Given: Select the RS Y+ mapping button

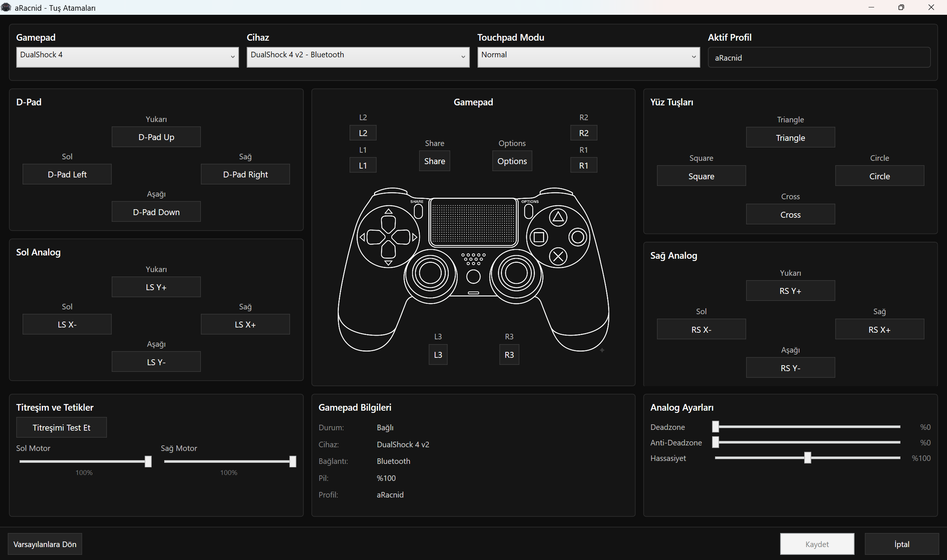Looking at the screenshot, I should (x=790, y=291).
